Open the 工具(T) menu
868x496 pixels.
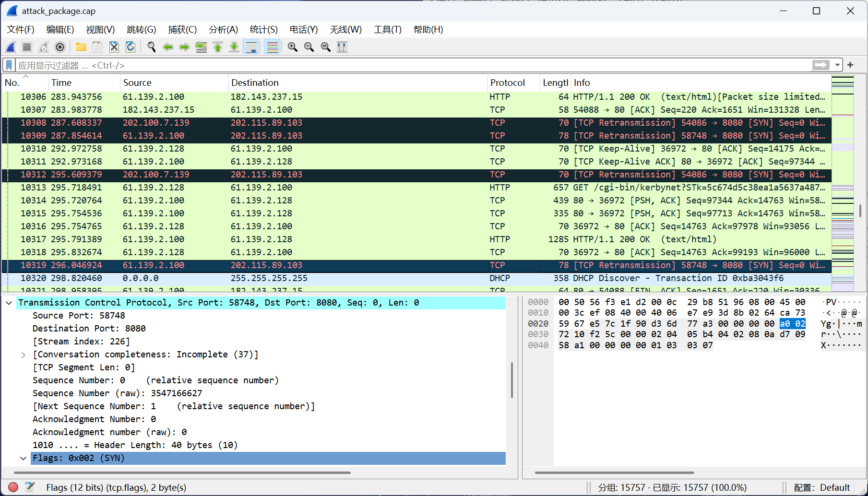click(387, 30)
